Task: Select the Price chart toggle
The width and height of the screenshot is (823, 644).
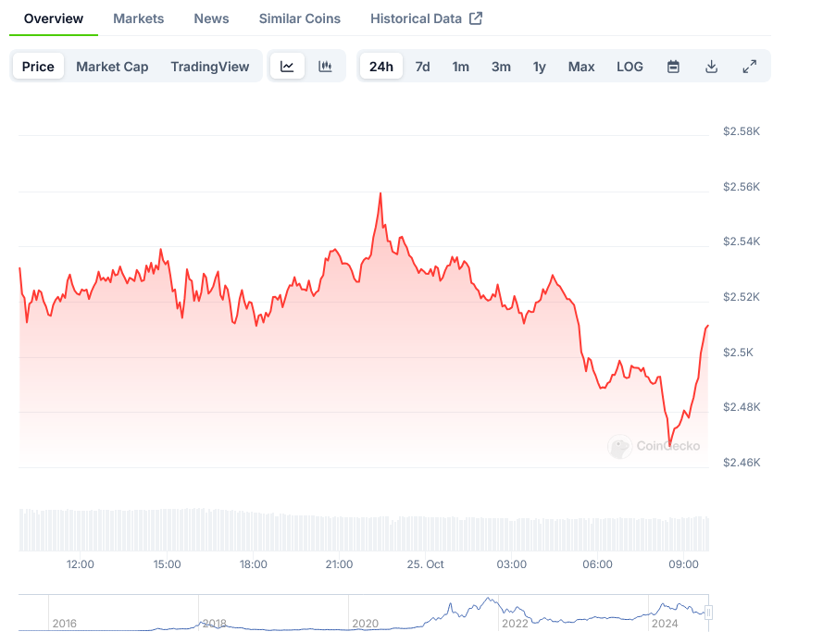Action: [38, 67]
